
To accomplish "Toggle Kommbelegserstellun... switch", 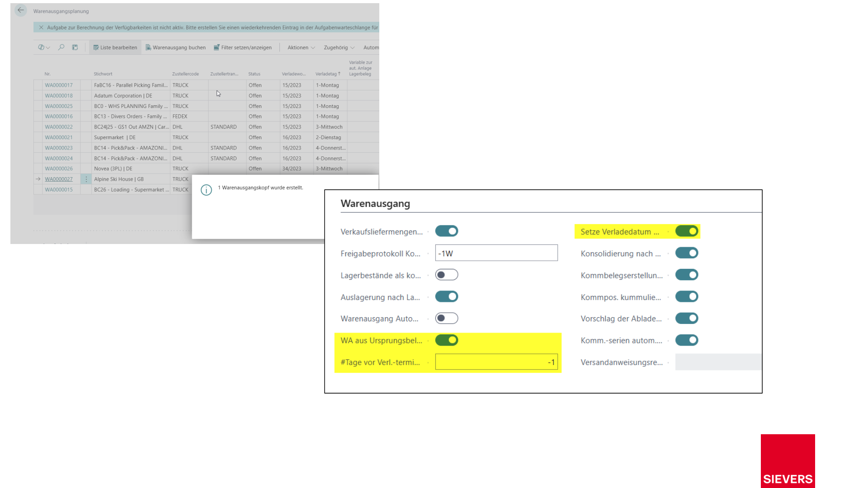I will point(687,275).
